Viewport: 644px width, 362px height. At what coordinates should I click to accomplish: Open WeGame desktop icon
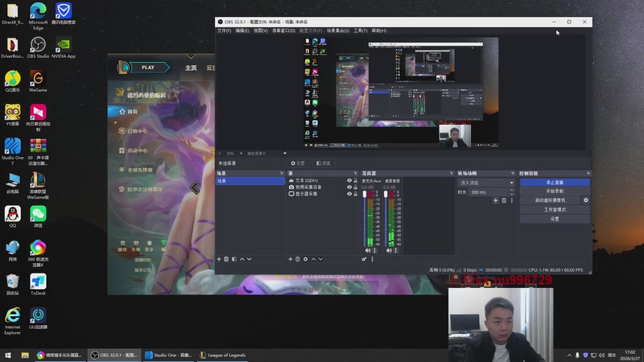[38, 81]
